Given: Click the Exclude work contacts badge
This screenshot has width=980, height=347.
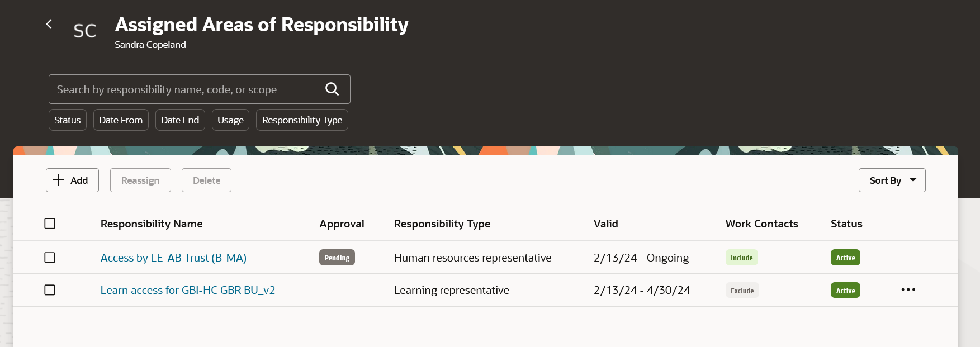Looking at the screenshot, I should 742,291.
